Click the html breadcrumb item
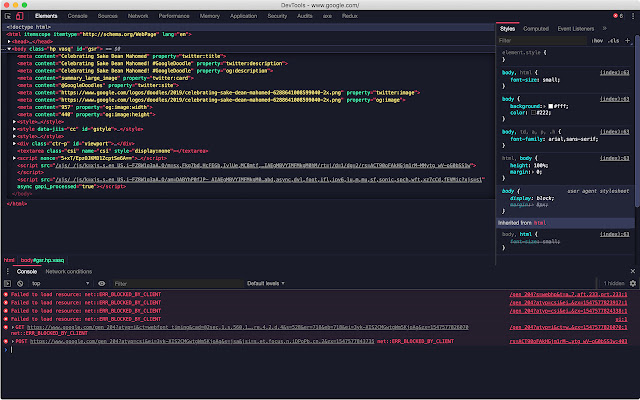 tap(9, 260)
